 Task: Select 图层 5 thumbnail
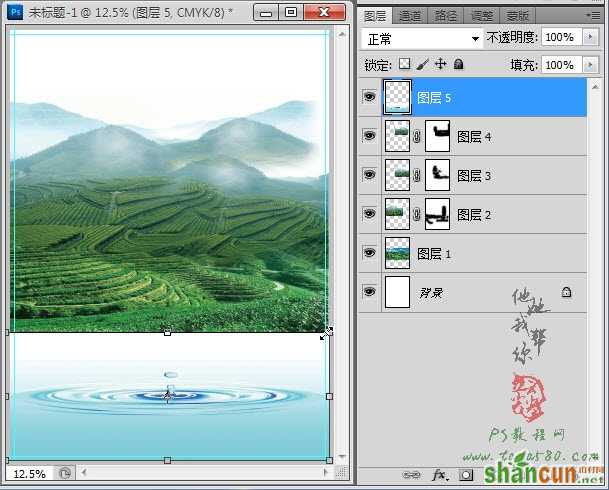coord(397,97)
